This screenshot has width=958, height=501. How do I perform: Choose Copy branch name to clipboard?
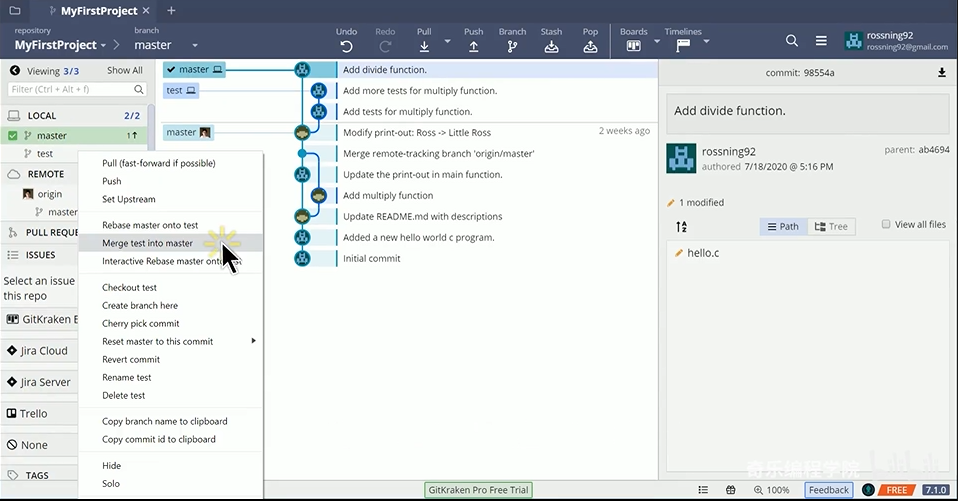171,421
